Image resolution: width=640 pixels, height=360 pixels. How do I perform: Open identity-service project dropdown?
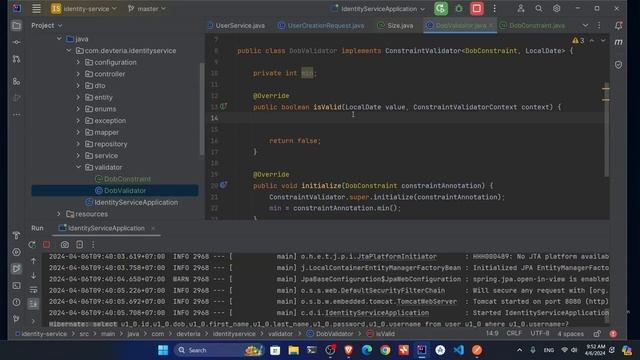coord(84,9)
